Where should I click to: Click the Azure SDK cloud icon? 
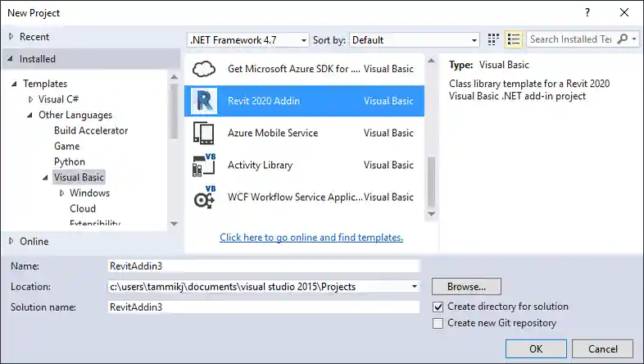(203, 69)
